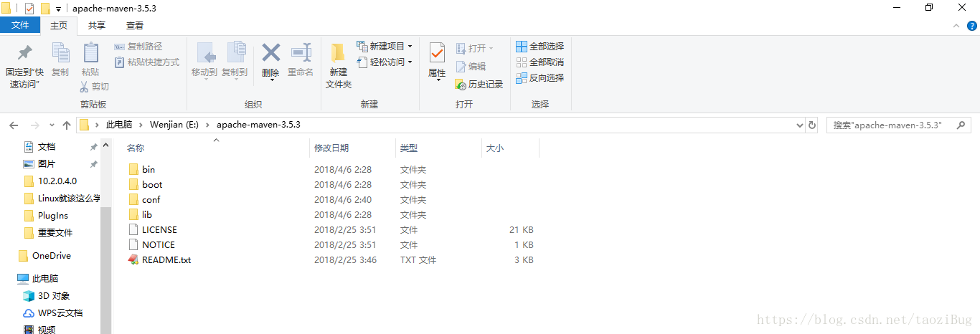Open the File tab
Screen dimensions: 980x334
pos(20,25)
